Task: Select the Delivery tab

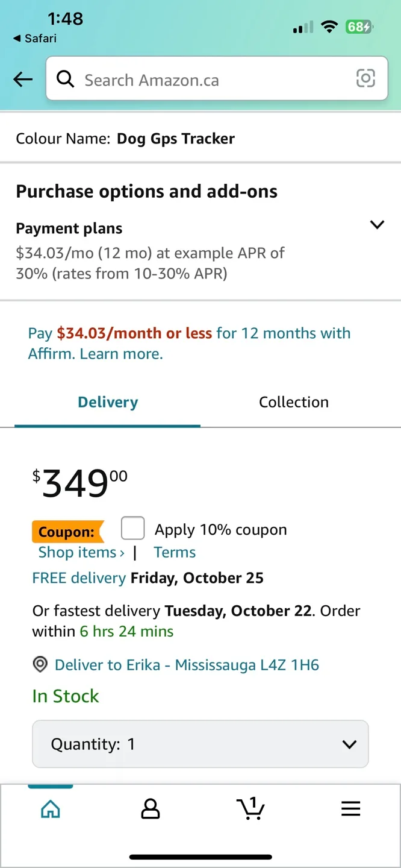Action: tap(108, 402)
